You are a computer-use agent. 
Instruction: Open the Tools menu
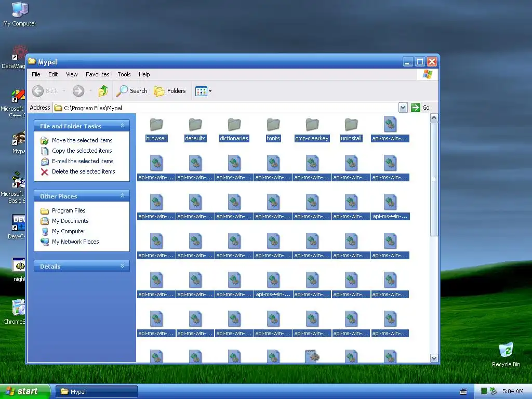click(x=124, y=74)
